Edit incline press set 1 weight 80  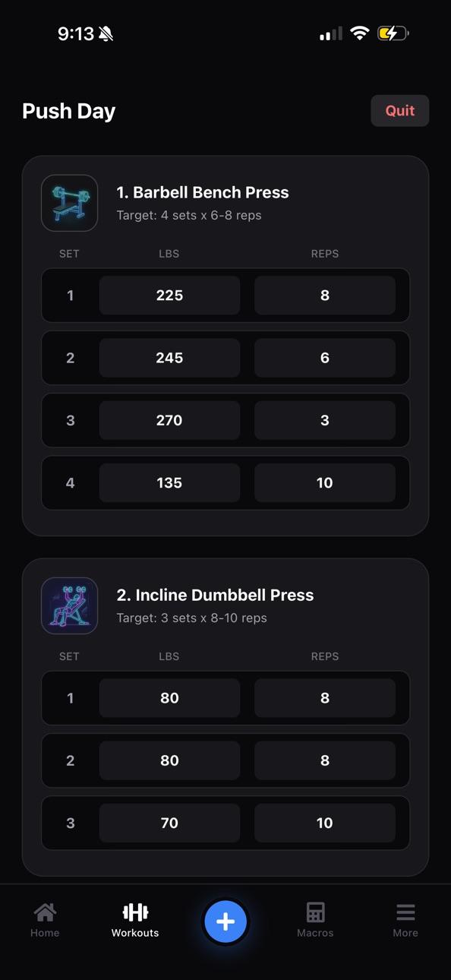point(169,698)
